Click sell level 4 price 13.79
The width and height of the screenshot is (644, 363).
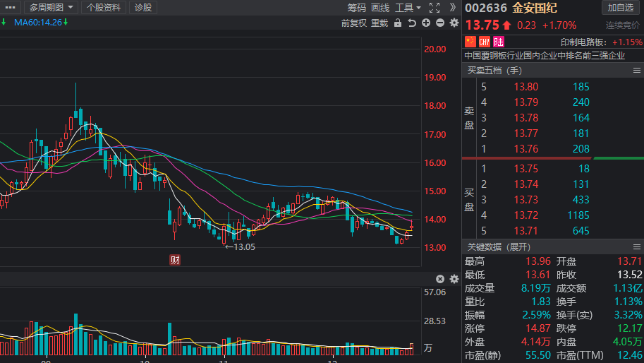point(526,102)
